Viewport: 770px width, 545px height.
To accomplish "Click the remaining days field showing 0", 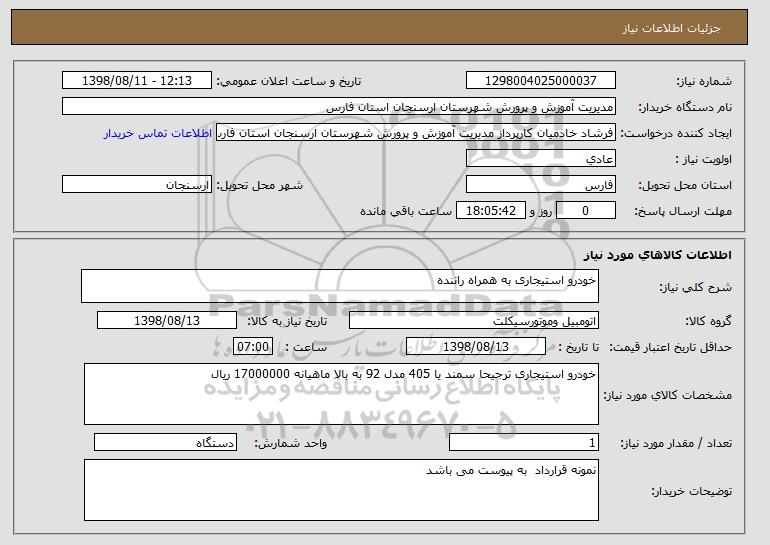I will tap(585, 211).
